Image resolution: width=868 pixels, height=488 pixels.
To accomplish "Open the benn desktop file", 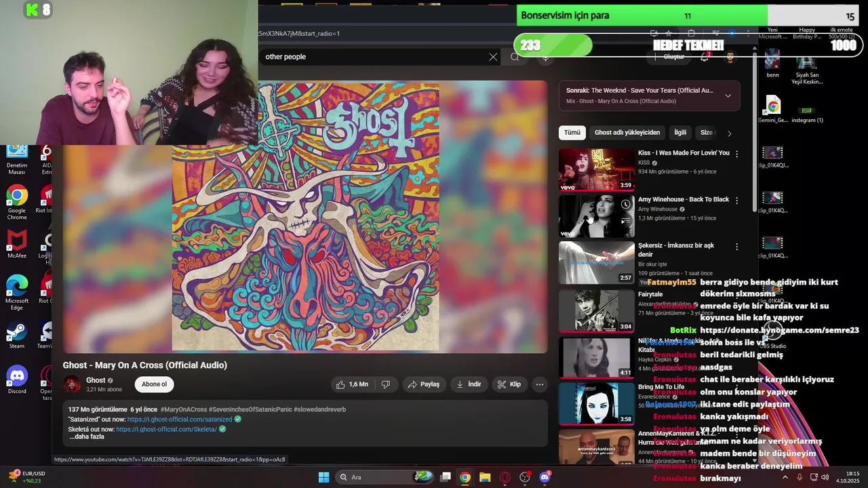I will (772, 64).
